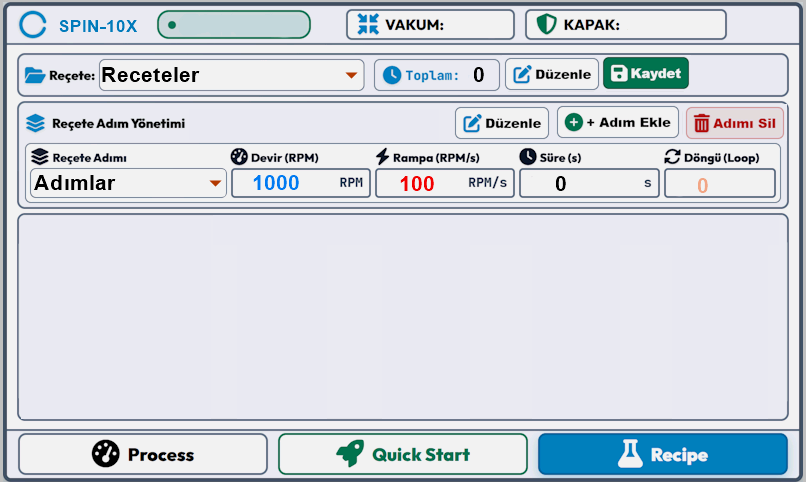The width and height of the screenshot is (806, 482).
Task: Delete the step using Adımı Sil
Action: 735,123
